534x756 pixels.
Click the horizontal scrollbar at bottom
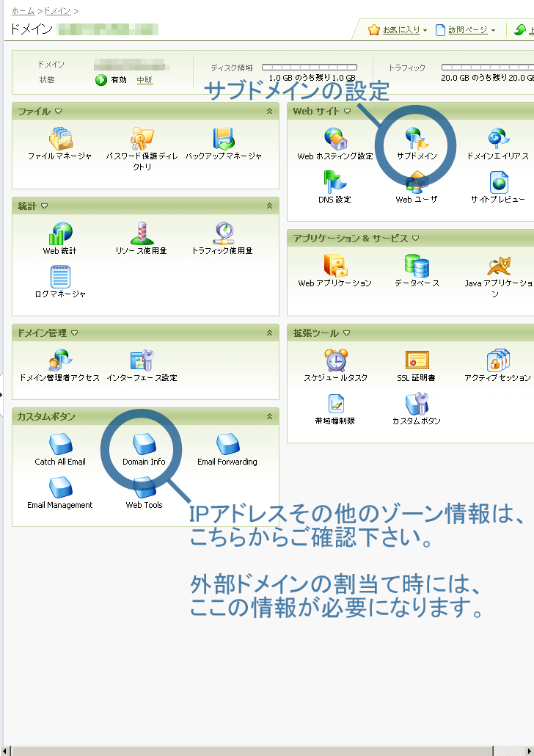(252, 751)
